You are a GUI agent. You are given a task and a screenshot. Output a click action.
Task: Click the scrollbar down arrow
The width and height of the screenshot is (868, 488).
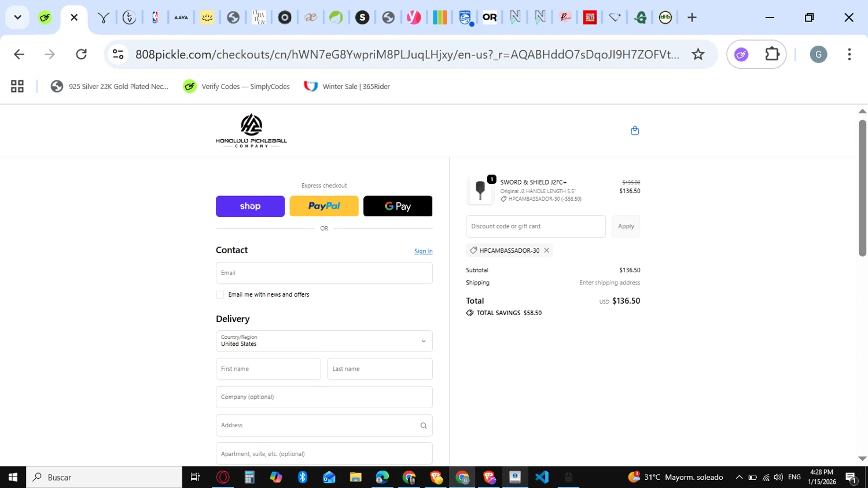click(862, 459)
